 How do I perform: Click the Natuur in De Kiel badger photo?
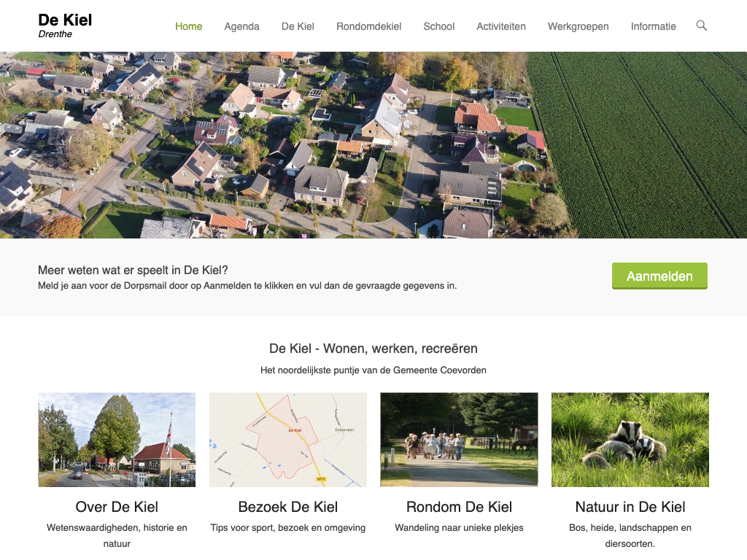click(x=630, y=440)
